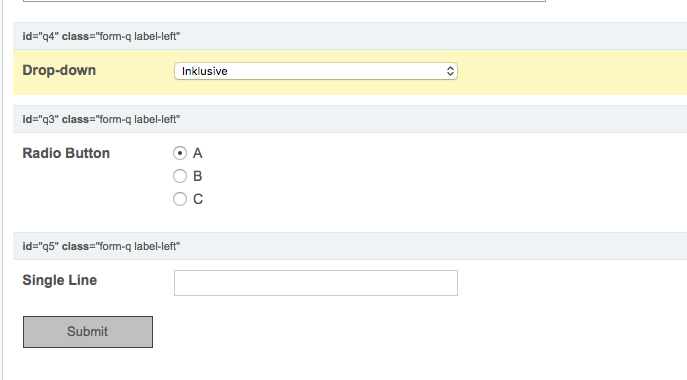Focus the Single Line text field
The height and width of the screenshot is (380, 687).
(315, 283)
